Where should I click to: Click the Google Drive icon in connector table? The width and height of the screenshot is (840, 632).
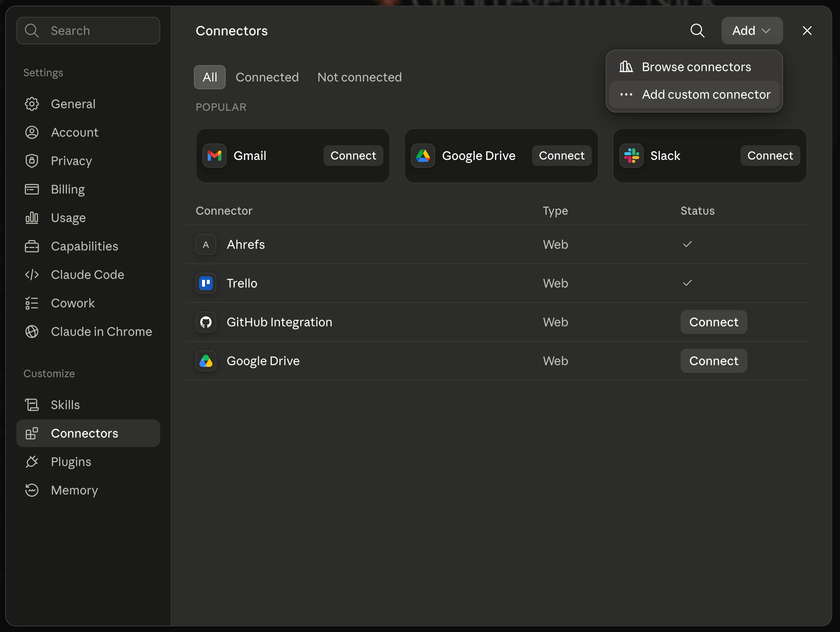206,361
